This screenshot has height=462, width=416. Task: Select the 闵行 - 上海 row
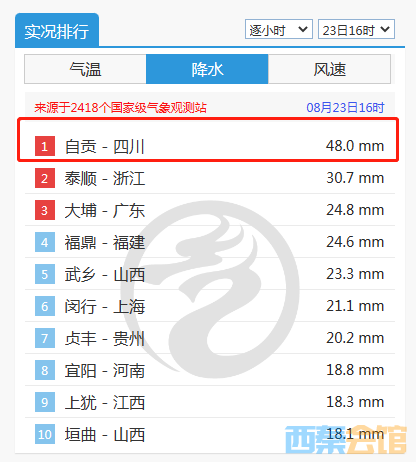[x=210, y=306]
